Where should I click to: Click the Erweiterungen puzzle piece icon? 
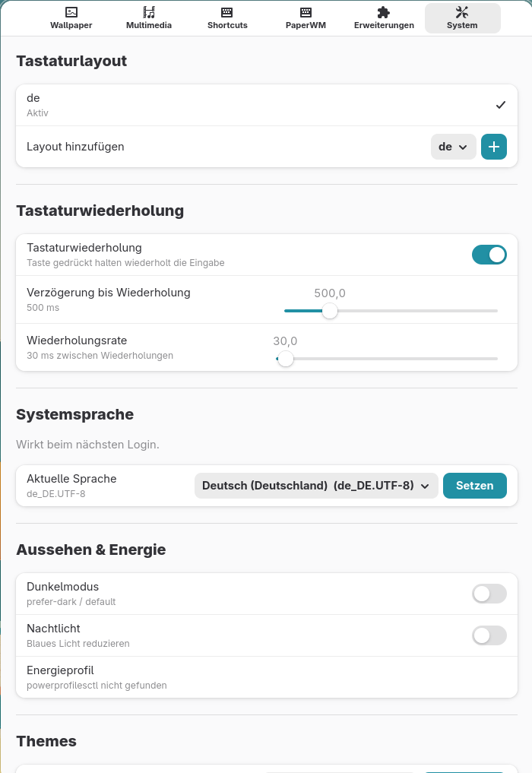[384, 12]
